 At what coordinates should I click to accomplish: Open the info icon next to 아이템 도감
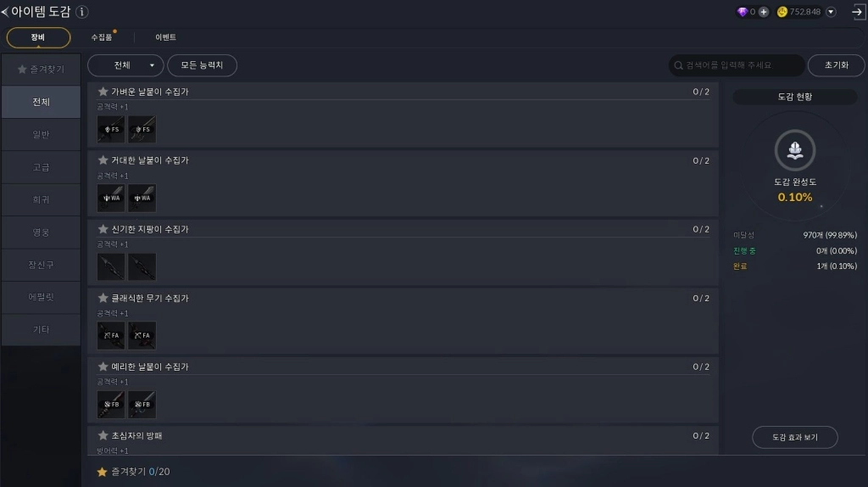click(81, 12)
